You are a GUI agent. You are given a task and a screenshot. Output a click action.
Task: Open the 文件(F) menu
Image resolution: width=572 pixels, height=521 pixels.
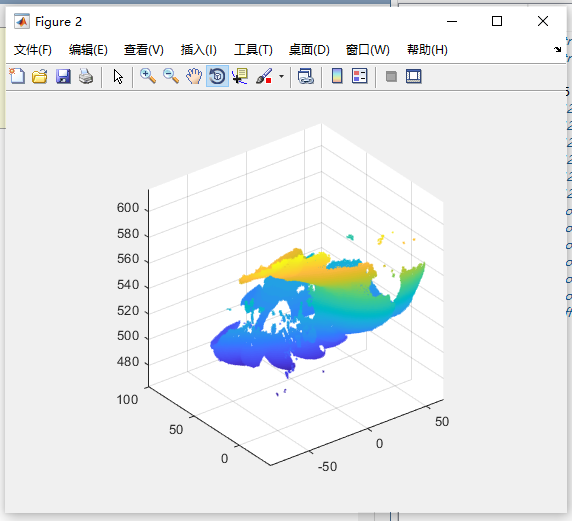33,50
